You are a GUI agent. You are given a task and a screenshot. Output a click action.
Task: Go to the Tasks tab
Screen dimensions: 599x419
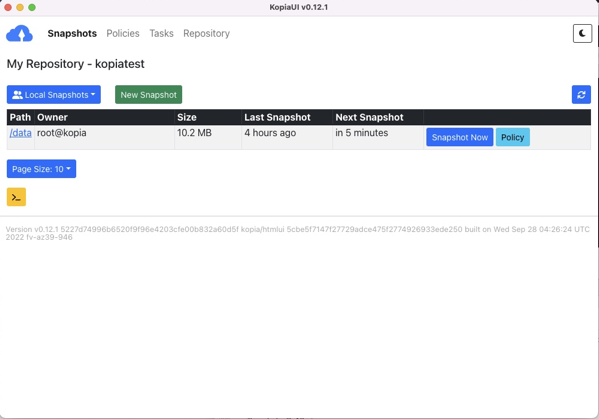(161, 34)
